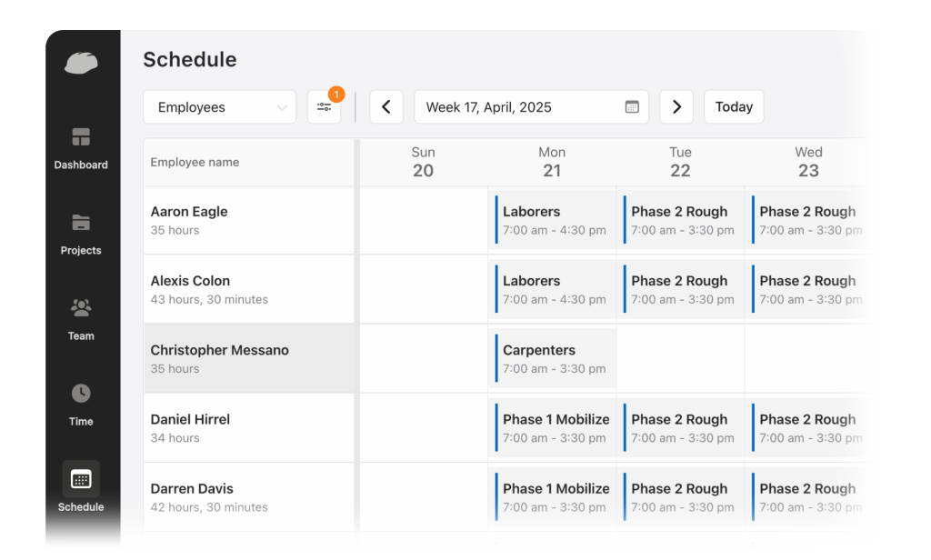Open Darren Davis's Wednesday Phase 2 Rough shift
The height and width of the screenshot is (560, 931).
point(810,497)
